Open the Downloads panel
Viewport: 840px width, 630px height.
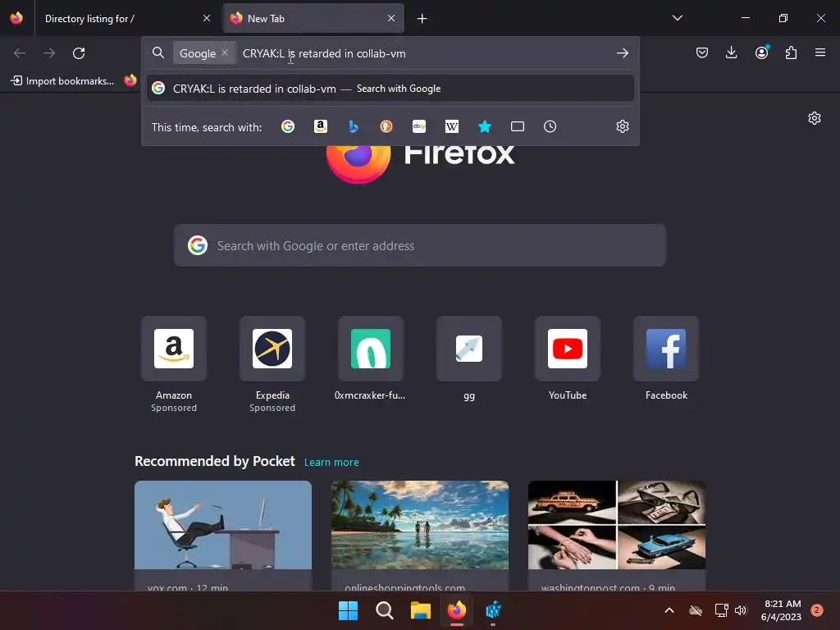tap(731, 52)
